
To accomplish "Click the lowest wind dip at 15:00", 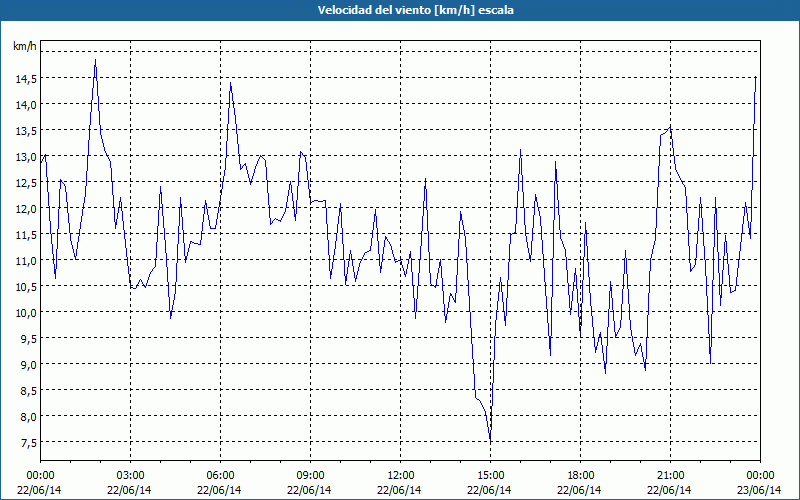I will pyautogui.click(x=490, y=440).
